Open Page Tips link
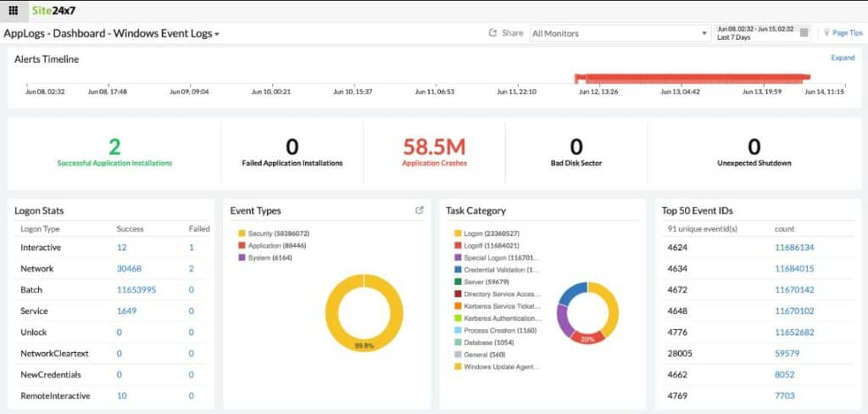The height and width of the screenshot is (414, 868). 848,33
